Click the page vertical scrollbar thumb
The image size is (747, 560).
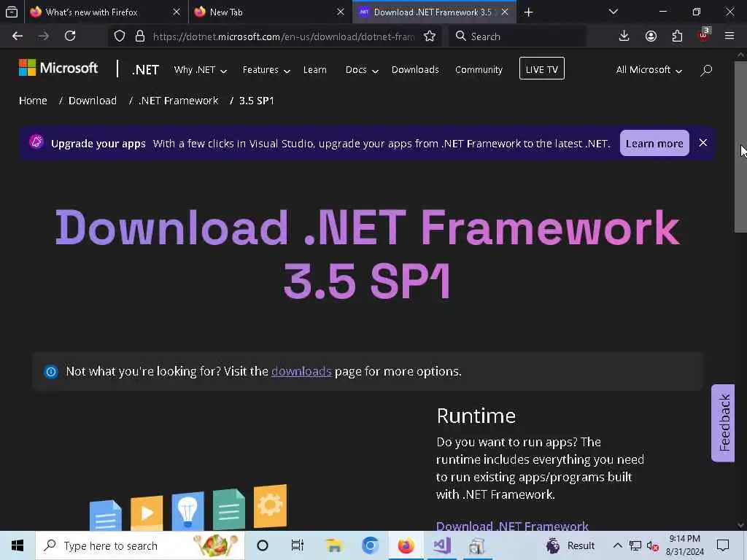(x=740, y=147)
